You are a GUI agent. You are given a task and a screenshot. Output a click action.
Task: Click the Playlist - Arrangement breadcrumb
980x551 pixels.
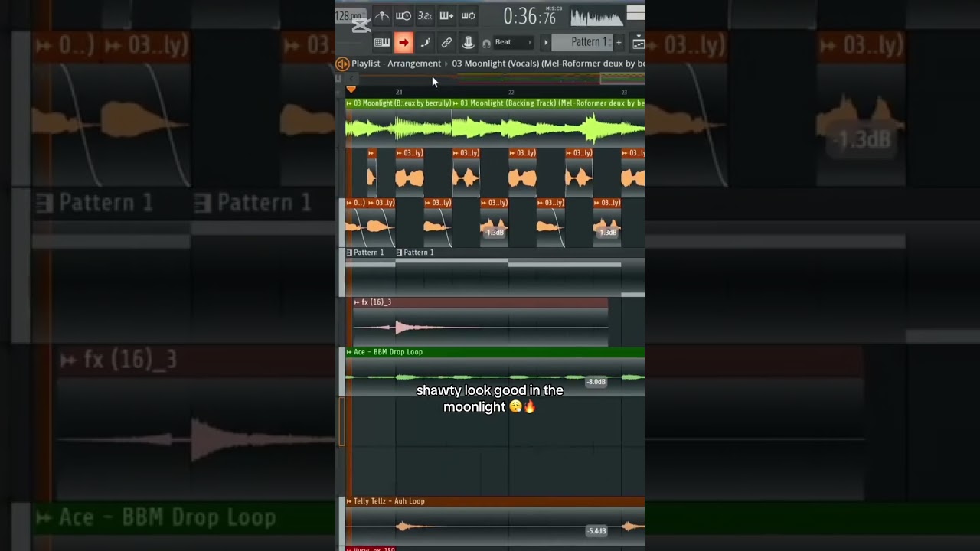(396, 64)
